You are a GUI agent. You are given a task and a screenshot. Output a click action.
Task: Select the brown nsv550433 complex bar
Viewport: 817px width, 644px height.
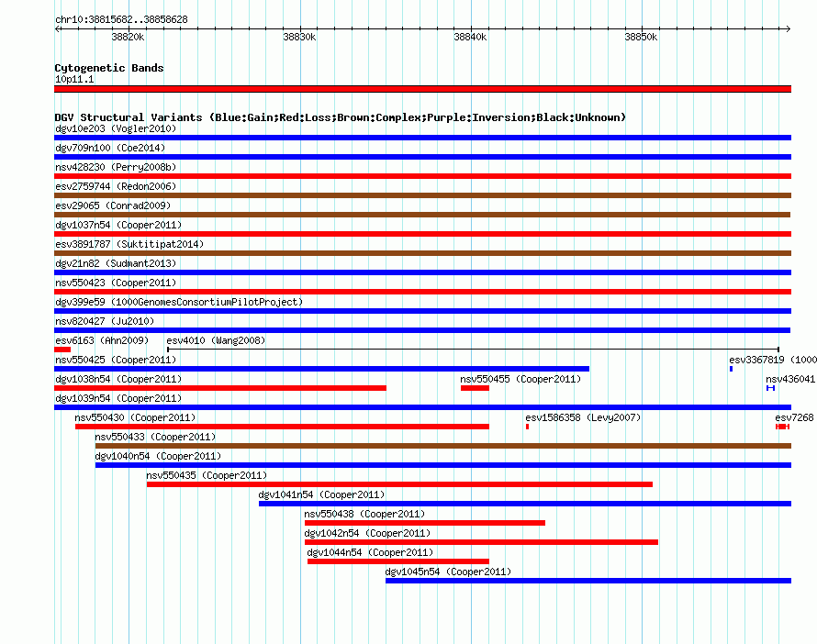[443, 446]
